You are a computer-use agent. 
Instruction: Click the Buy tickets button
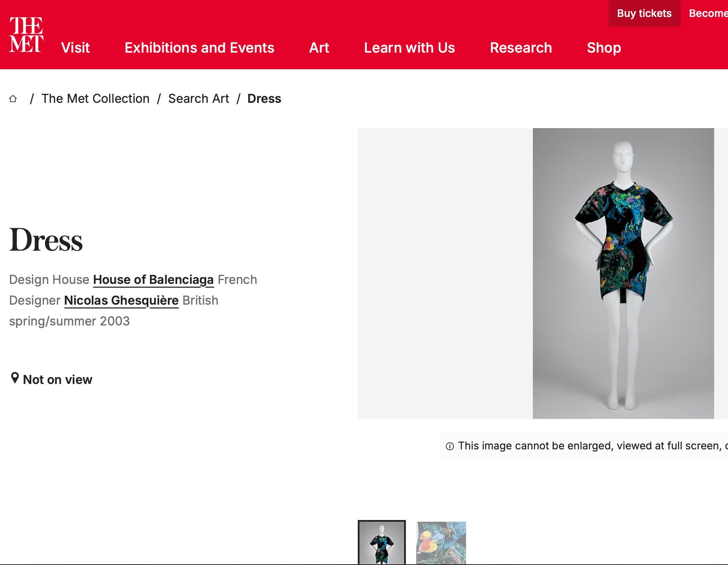tap(644, 14)
